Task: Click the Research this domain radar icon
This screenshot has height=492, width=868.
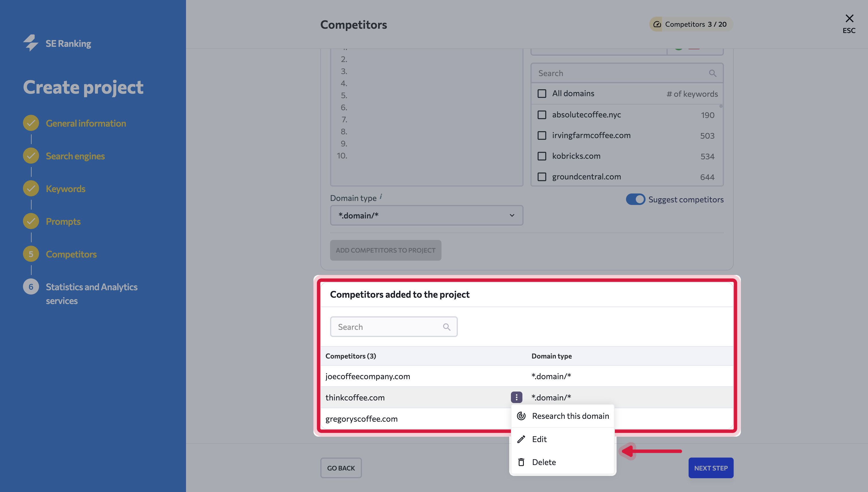Action: pos(521,416)
